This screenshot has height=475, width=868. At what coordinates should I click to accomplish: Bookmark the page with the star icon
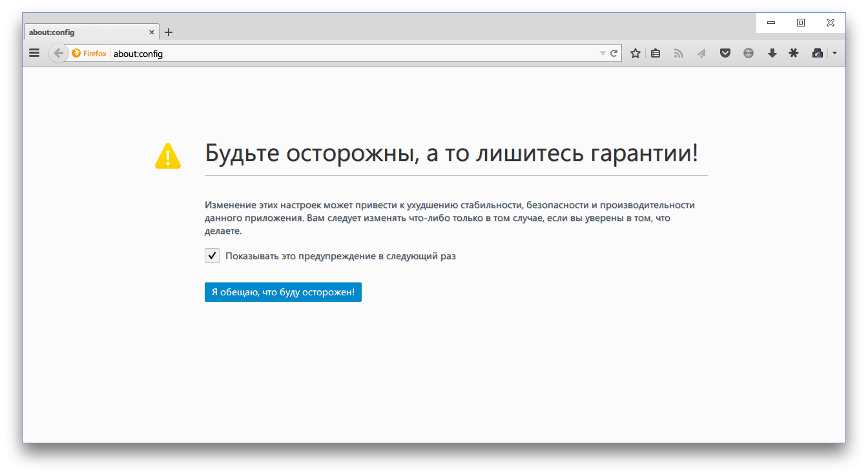(635, 52)
